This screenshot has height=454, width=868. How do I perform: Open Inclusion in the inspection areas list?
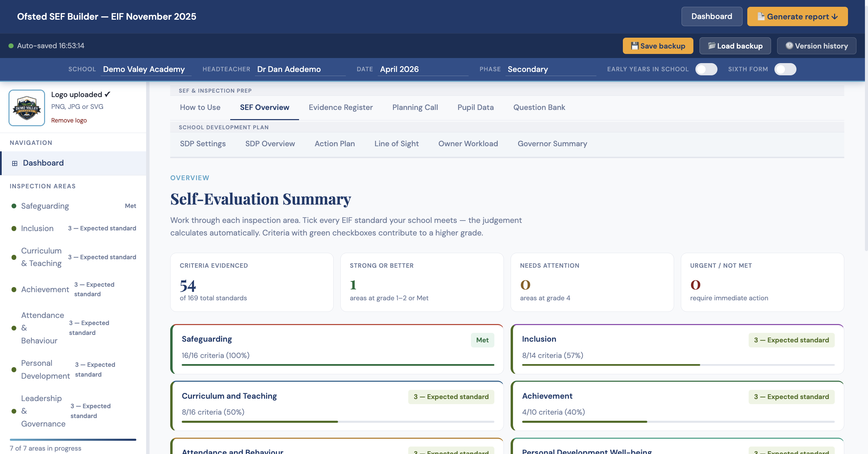click(x=74, y=228)
